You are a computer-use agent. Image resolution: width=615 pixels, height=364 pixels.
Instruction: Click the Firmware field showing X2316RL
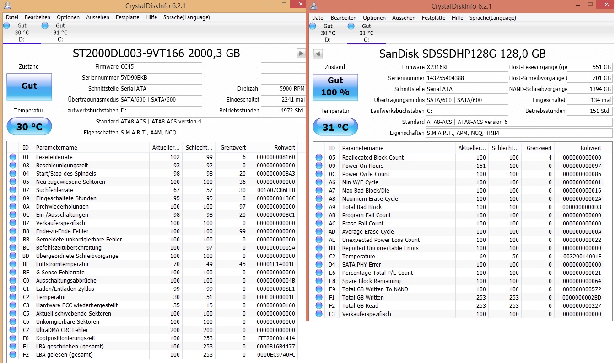click(x=467, y=67)
